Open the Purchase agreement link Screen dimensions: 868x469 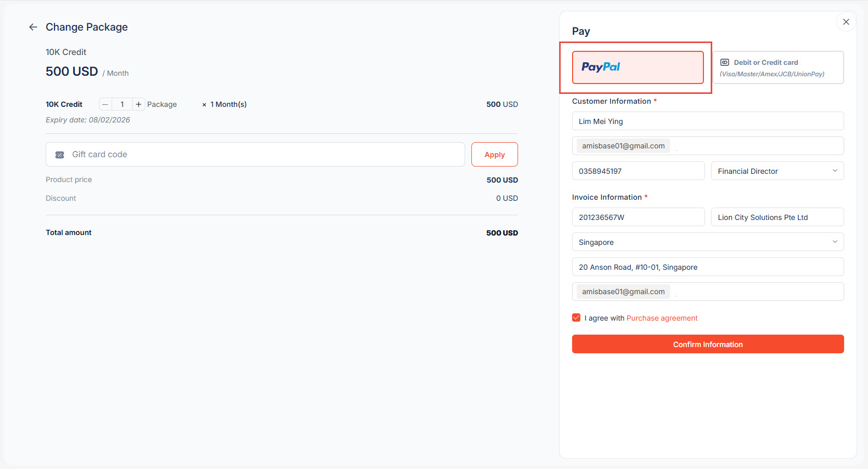point(662,318)
